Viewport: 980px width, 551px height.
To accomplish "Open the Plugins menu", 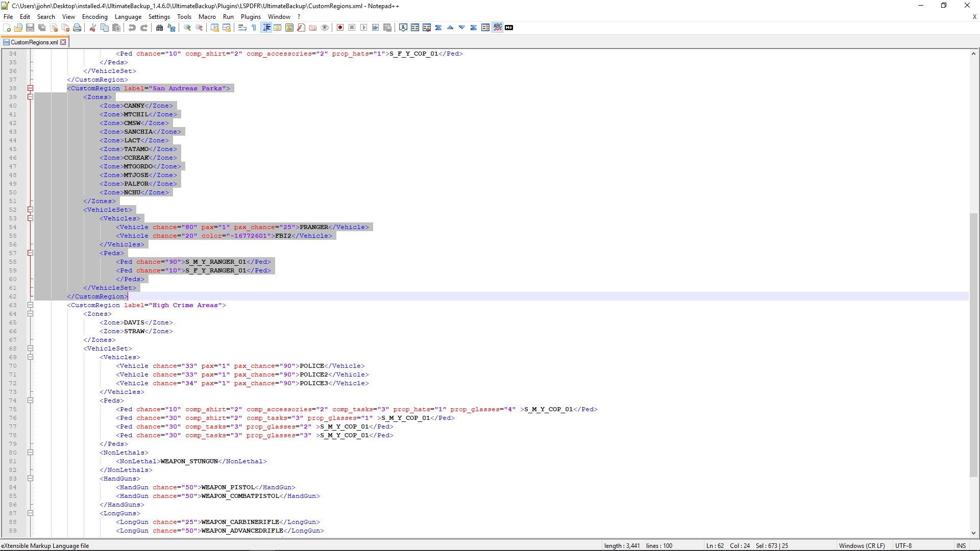I will [x=251, y=17].
